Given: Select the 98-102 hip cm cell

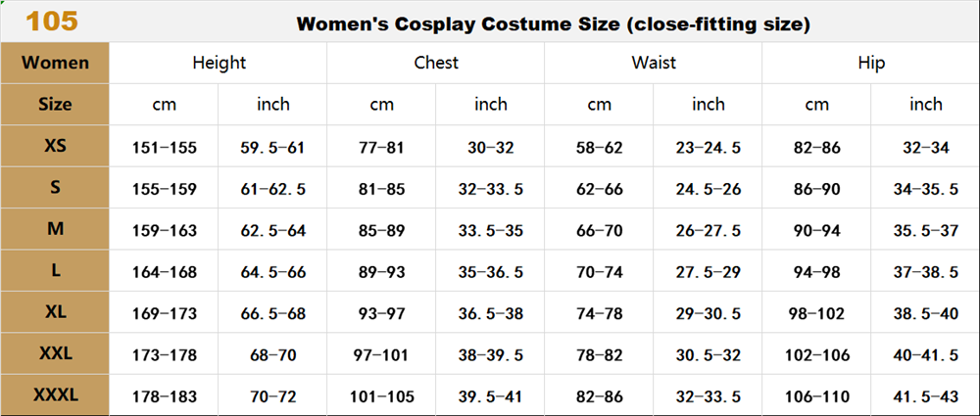Looking at the screenshot, I should tap(817, 313).
